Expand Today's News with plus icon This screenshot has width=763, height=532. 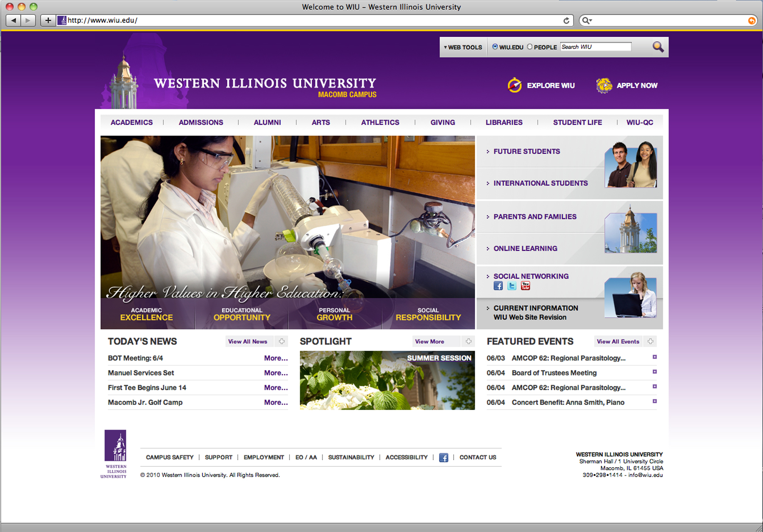pyautogui.click(x=281, y=341)
